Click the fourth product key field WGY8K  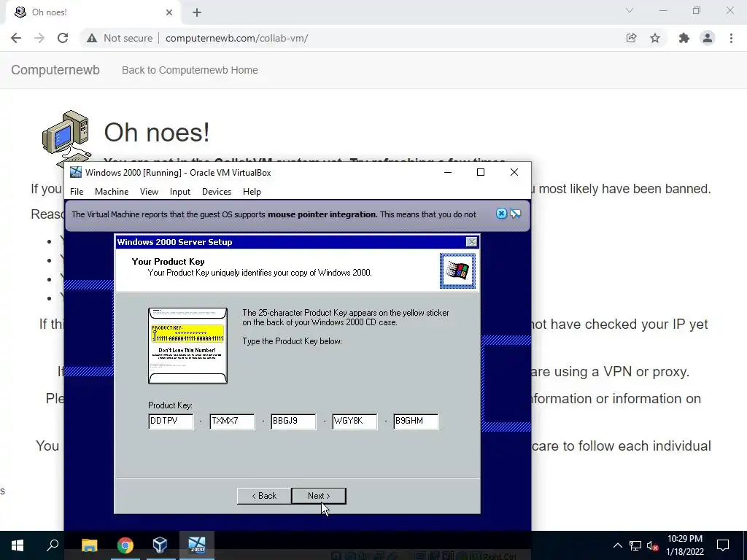(355, 421)
